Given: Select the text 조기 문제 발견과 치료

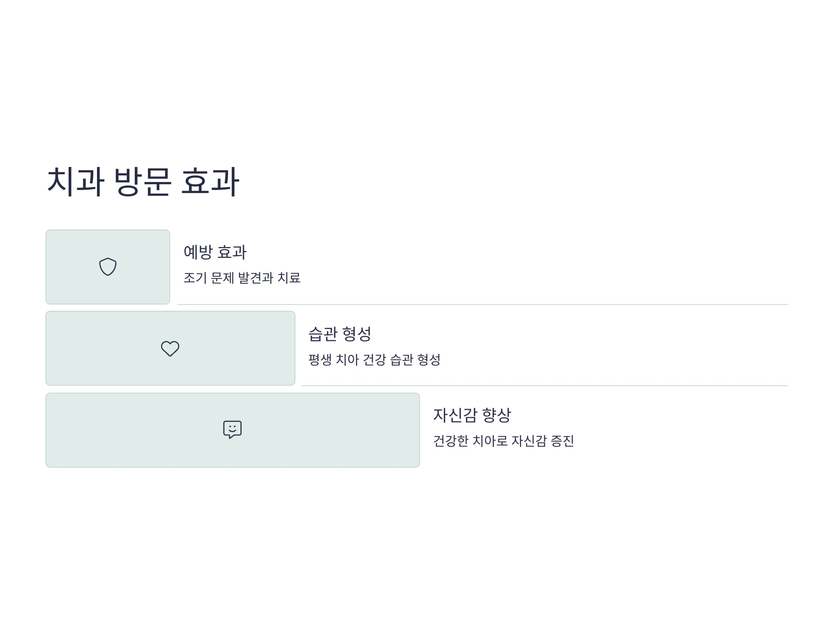Looking at the screenshot, I should (x=242, y=278).
